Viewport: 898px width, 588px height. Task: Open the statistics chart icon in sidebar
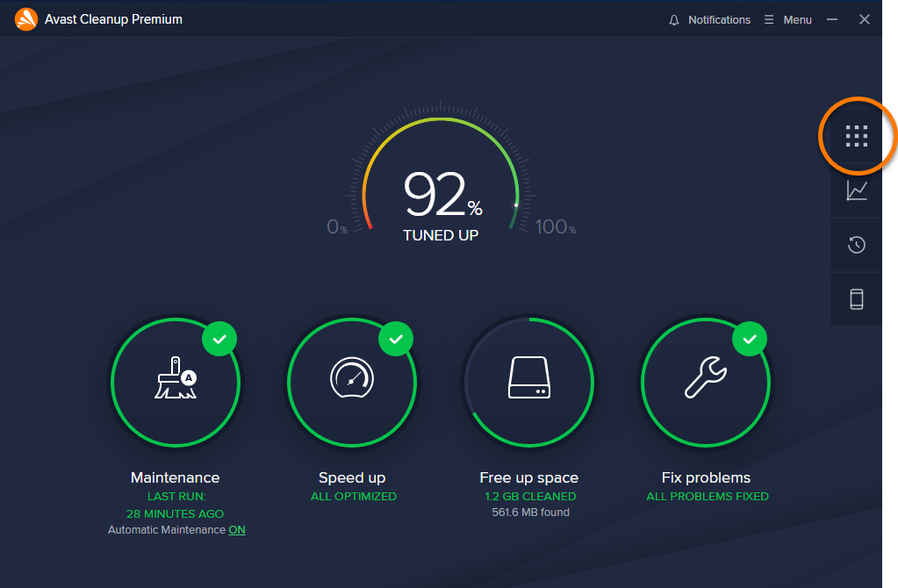coord(857,190)
